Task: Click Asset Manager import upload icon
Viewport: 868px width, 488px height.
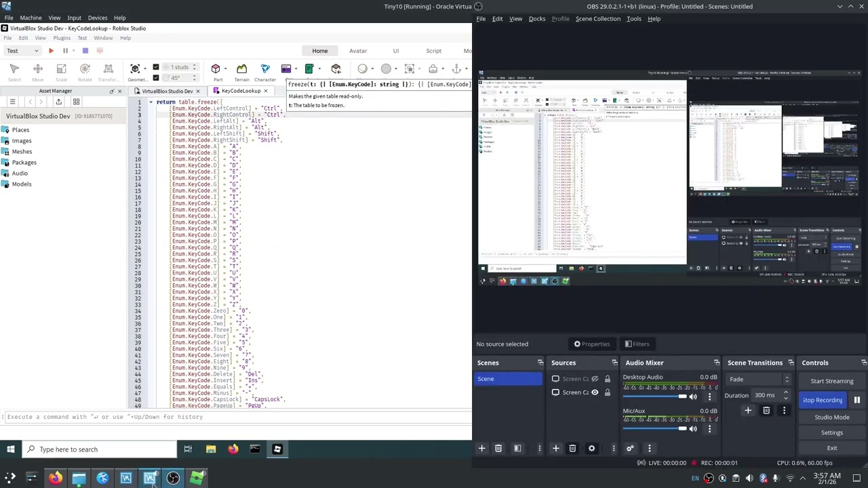Action: coord(58,102)
